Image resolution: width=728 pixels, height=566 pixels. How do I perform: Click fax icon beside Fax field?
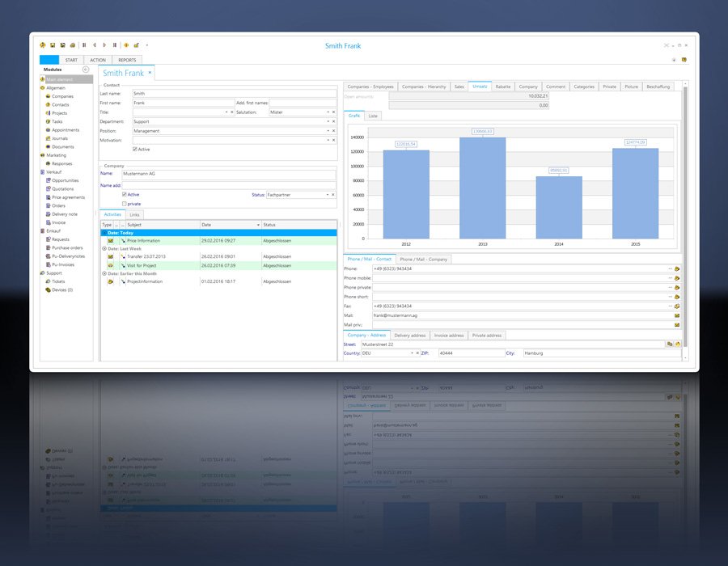click(677, 306)
